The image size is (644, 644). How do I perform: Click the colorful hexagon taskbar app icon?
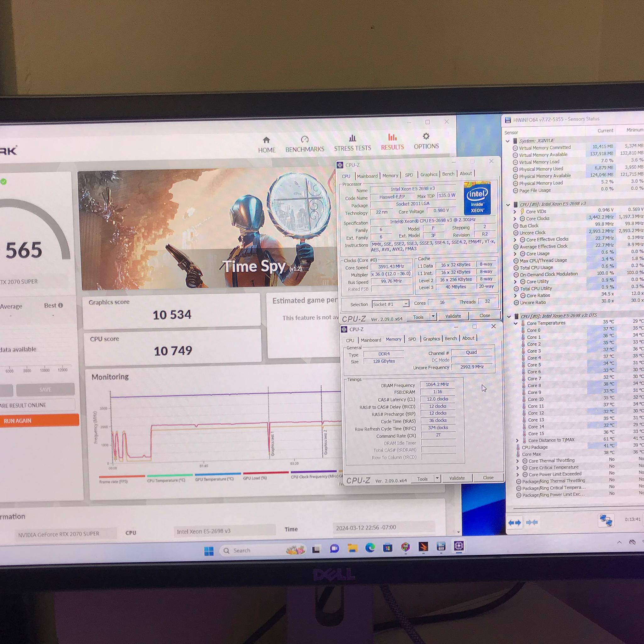tap(405, 547)
